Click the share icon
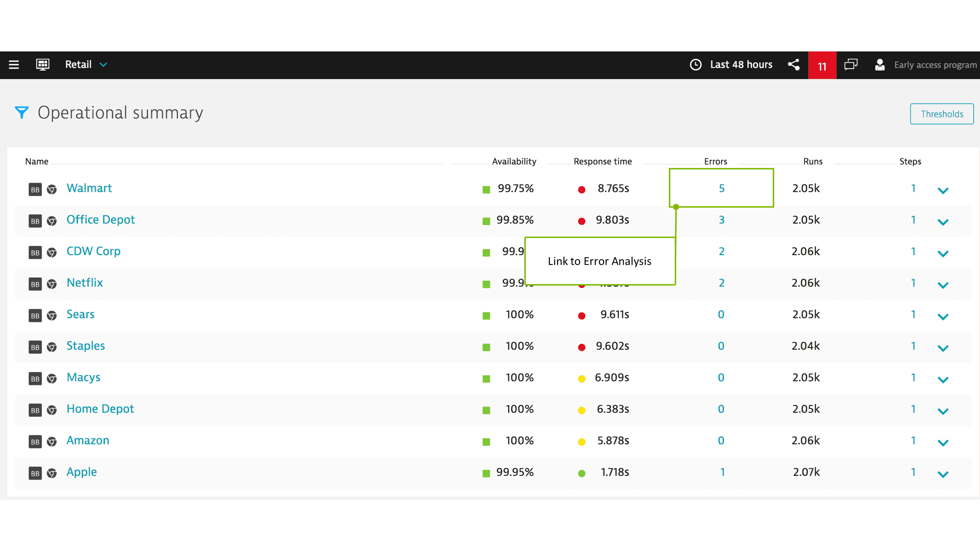Viewport: 980px width, 551px height. coord(794,65)
